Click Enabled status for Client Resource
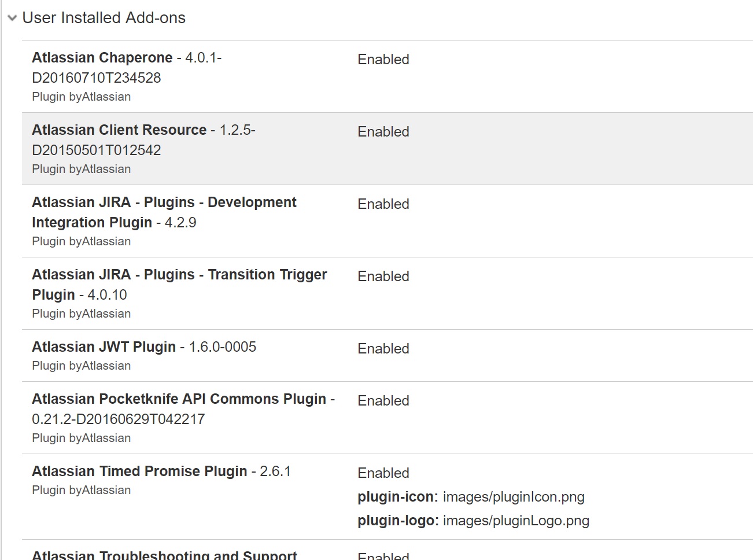 pyautogui.click(x=383, y=131)
